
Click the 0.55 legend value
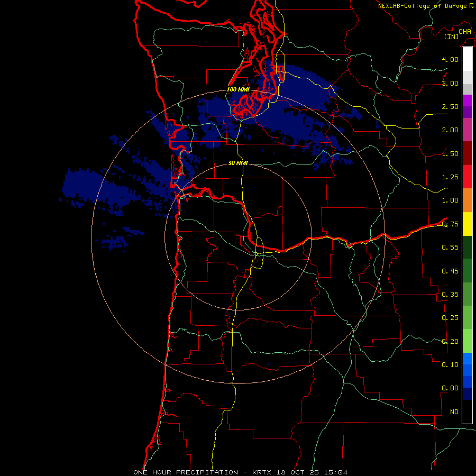click(450, 248)
